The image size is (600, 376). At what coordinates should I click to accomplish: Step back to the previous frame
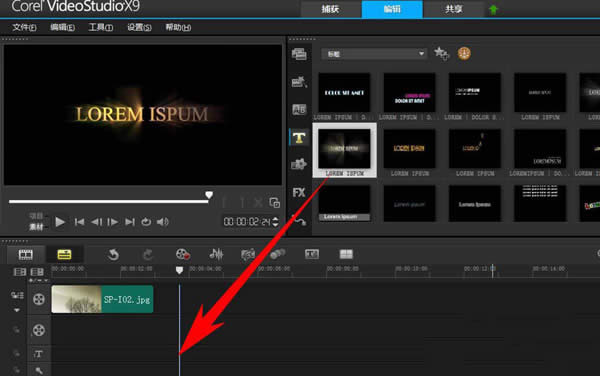click(96, 222)
